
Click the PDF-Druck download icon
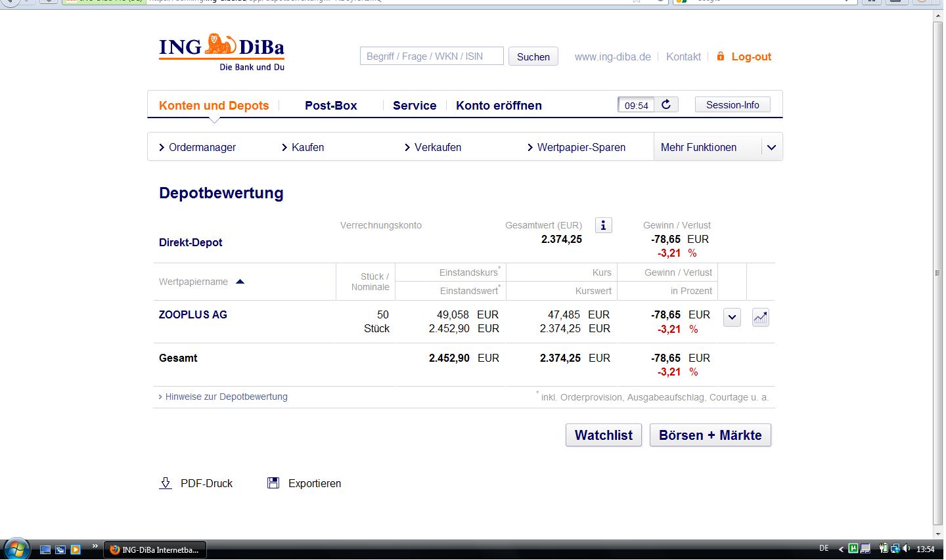(x=166, y=483)
